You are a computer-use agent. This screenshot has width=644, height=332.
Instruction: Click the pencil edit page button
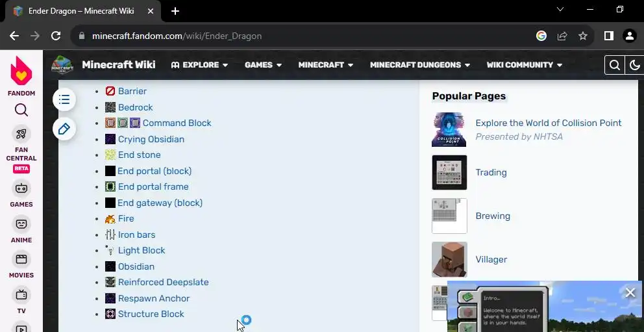pyautogui.click(x=64, y=129)
